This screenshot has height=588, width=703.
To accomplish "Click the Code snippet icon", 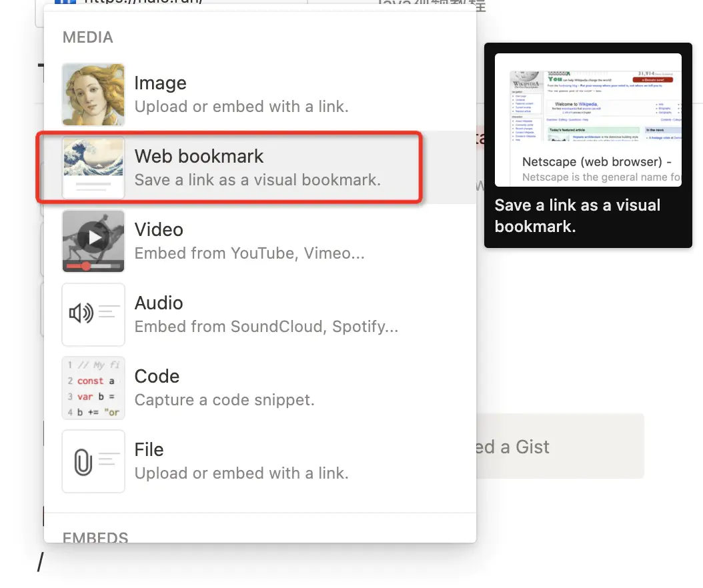I will [x=93, y=388].
